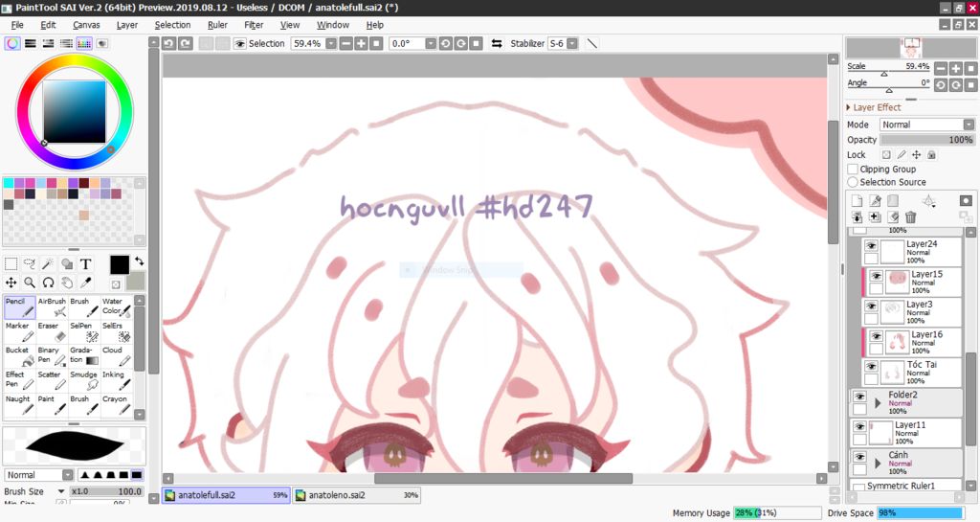The height and width of the screenshot is (522, 980).
Task: Select the Move tool
Action: point(11,283)
